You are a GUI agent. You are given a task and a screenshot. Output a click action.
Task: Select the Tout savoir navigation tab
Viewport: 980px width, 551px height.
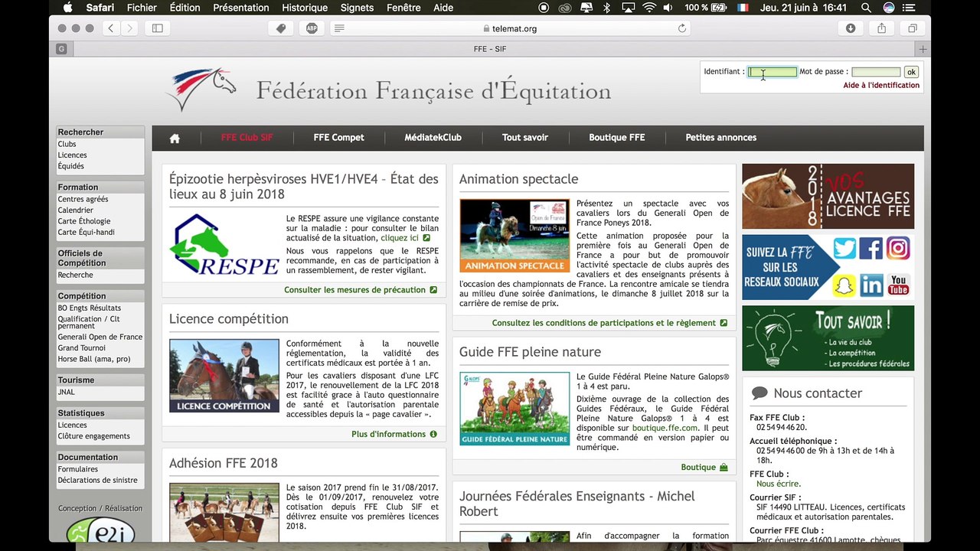(x=525, y=138)
